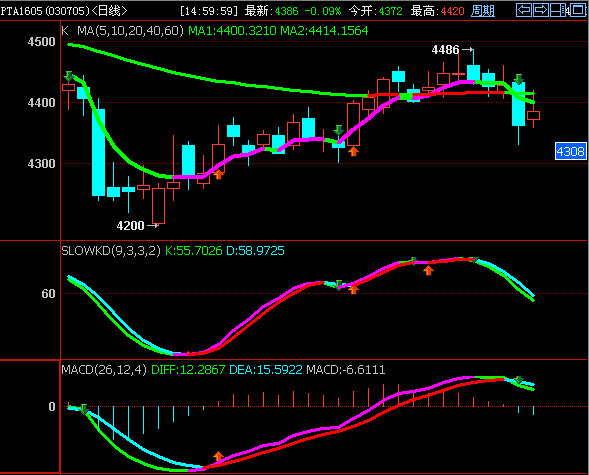Select the K MA(5,10,20,40,60) indicator label
This screenshot has height=475, width=589.
coord(122,31)
